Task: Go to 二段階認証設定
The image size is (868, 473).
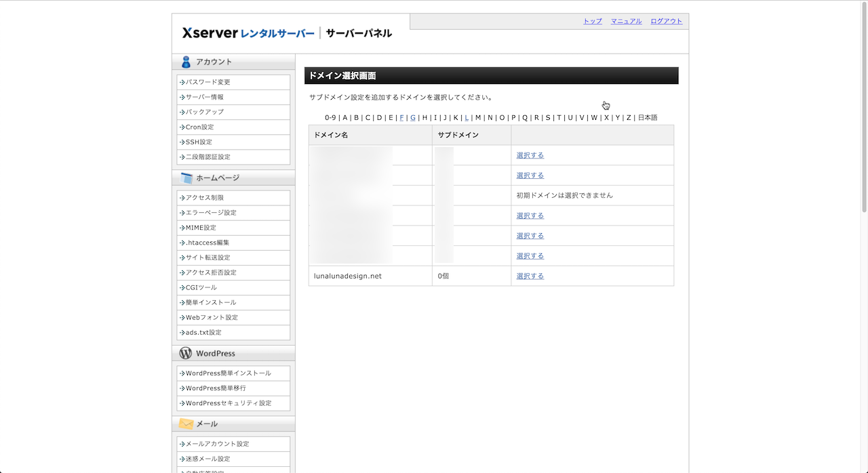Action: (208, 157)
